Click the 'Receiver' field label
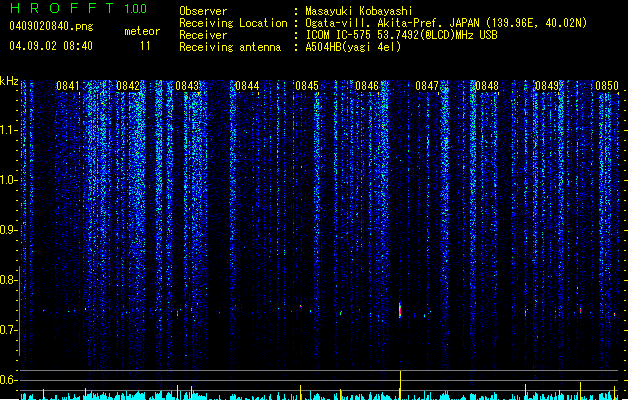 pyautogui.click(x=203, y=35)
